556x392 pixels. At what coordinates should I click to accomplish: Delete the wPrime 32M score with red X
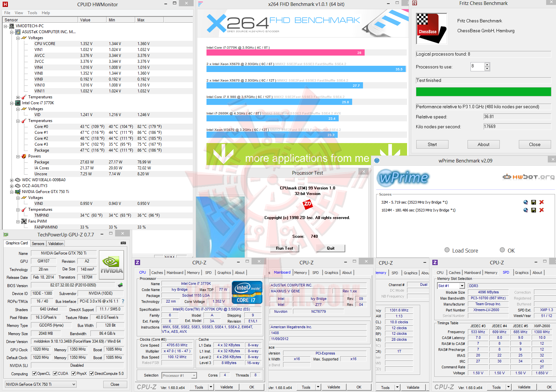(x=542, y=202)
